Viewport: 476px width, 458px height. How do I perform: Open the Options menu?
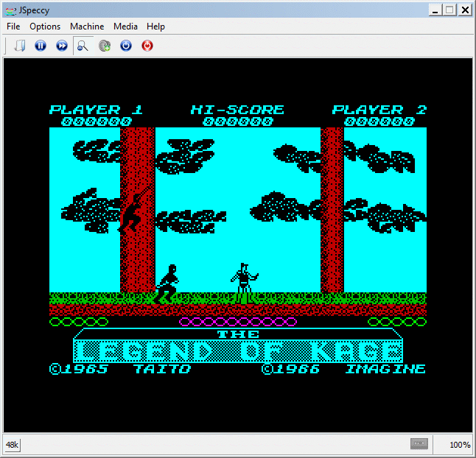(x=45, y=27)
